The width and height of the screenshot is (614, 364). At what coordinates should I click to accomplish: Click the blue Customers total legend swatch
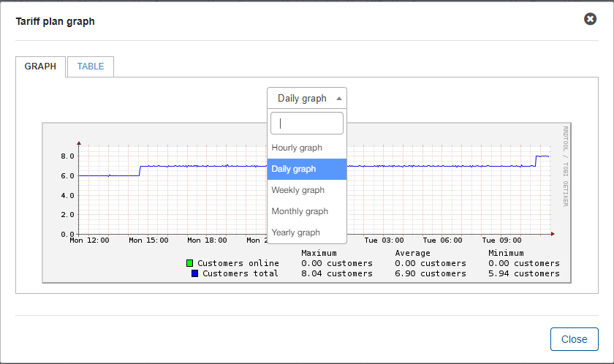(194, 273)
